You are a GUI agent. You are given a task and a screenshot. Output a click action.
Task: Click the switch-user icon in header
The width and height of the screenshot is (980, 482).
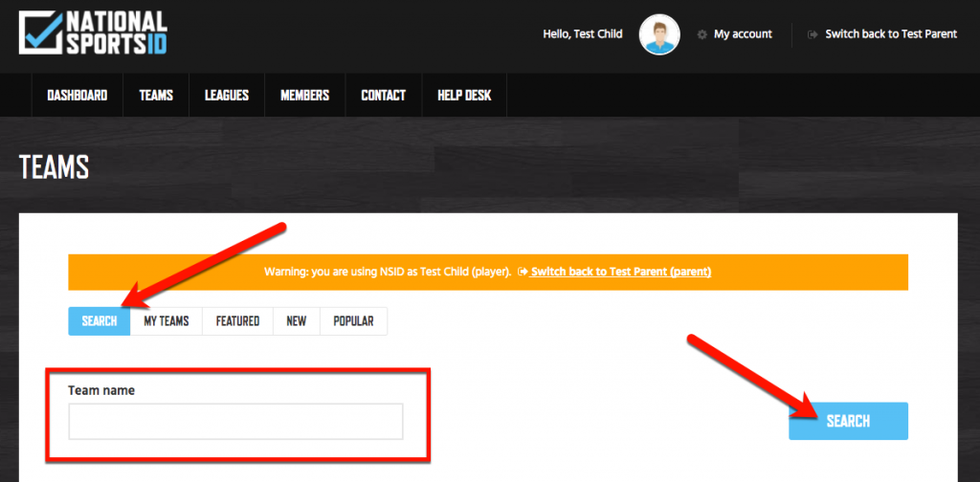(813, 34)
